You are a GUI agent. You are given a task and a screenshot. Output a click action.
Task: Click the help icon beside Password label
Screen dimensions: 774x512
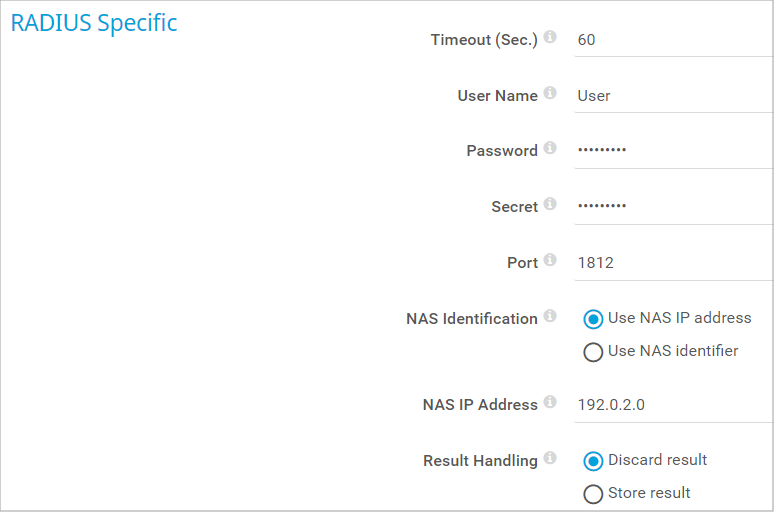[550, 149]
